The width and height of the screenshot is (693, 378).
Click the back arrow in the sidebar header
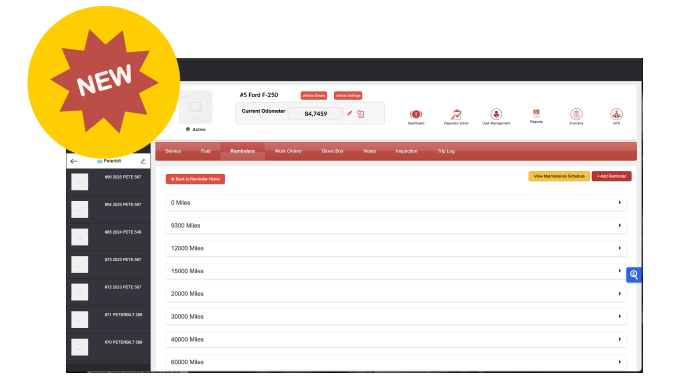pos(74,161)
